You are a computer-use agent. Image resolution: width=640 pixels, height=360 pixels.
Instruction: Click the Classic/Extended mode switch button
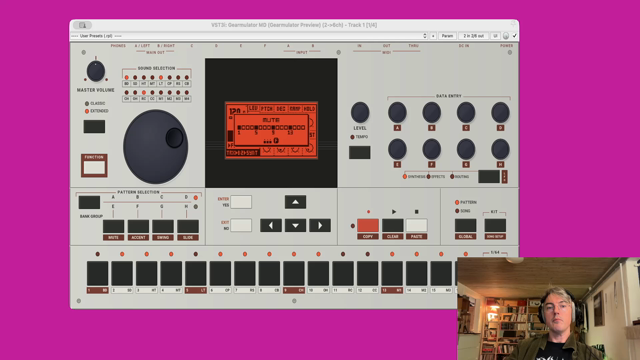point(94,127)
